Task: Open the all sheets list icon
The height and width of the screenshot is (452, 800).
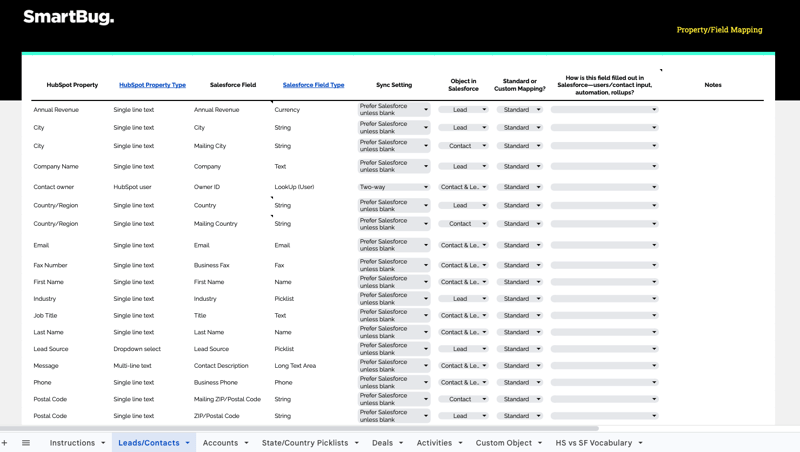Action: [x=26, y=443]
